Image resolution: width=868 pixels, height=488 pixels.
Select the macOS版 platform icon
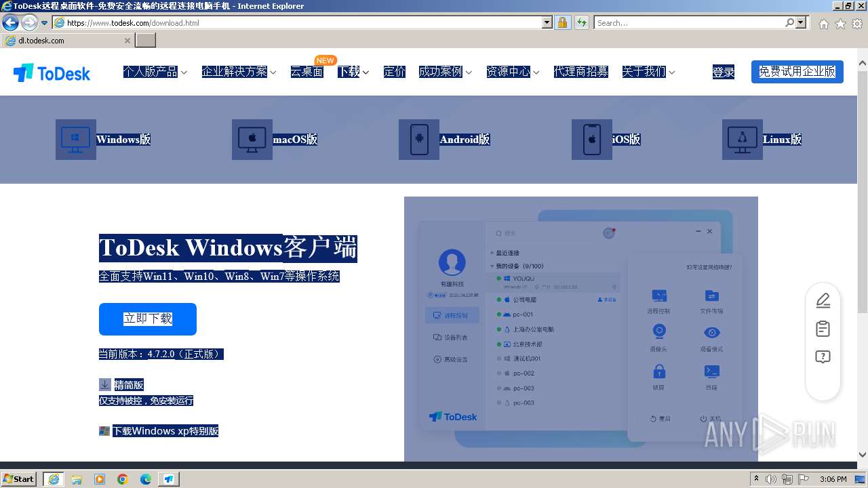252,140
